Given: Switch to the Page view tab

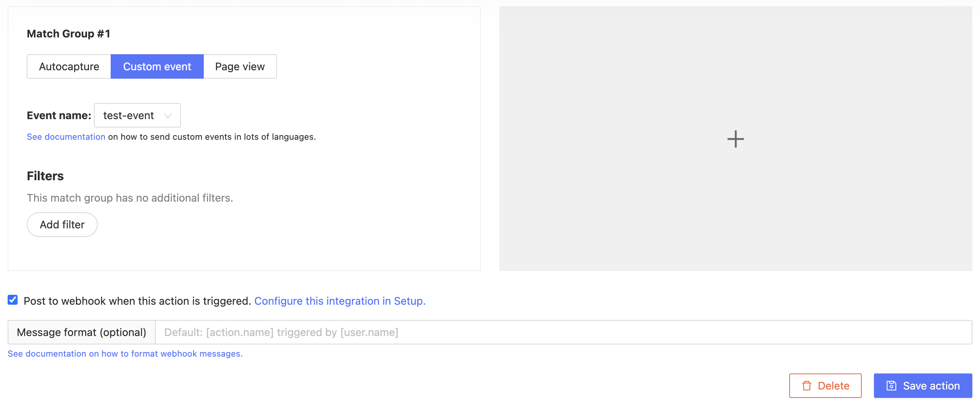Looking at the screenshot, I should (240, 66).
